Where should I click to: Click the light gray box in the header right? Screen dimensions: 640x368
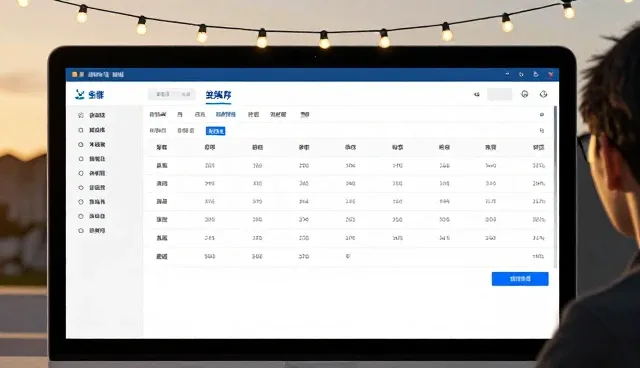pyautogui.click(x=500, y=94)
